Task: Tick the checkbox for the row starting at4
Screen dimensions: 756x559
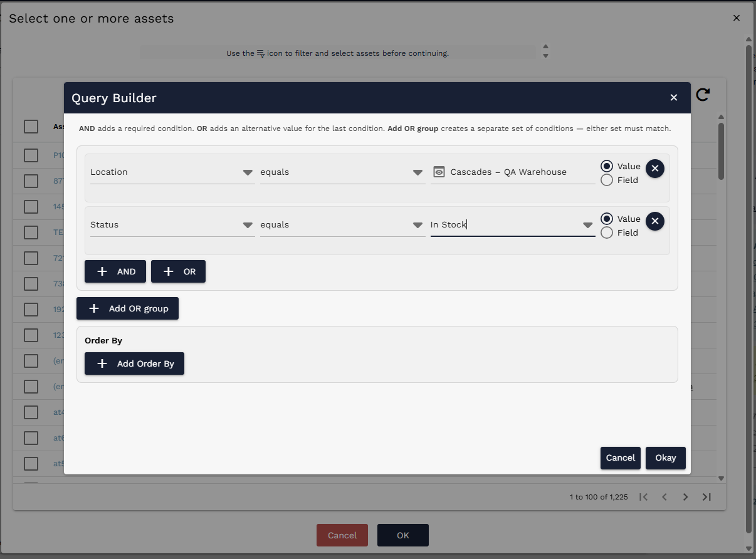Action: pyautogui.click(x=31, y=412)
